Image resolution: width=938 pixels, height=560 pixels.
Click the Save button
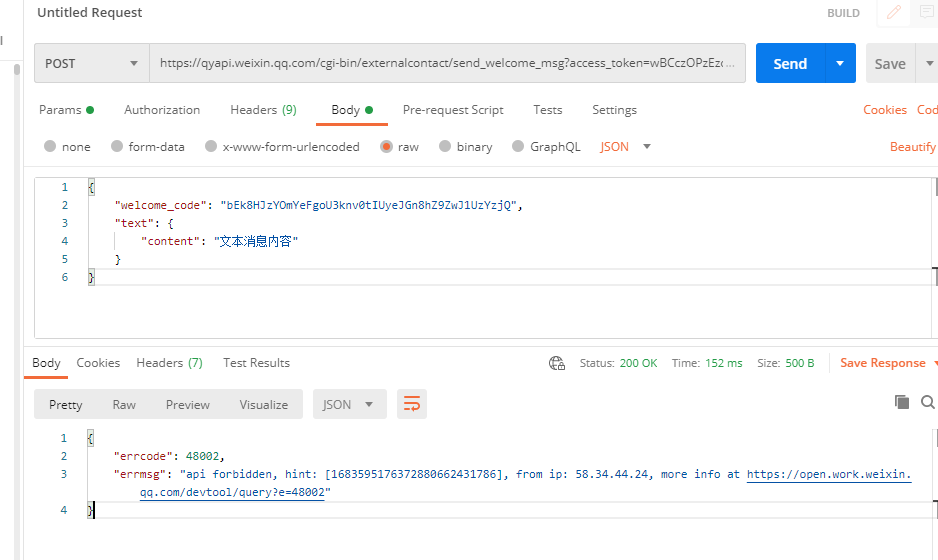(x=890, y=63)
